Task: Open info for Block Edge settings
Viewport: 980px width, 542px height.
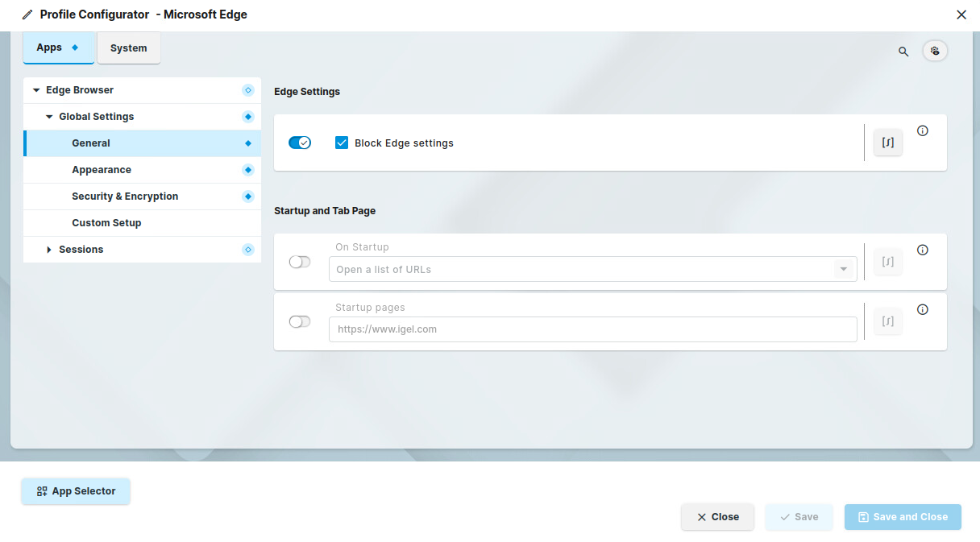Action: pos(923,130)
